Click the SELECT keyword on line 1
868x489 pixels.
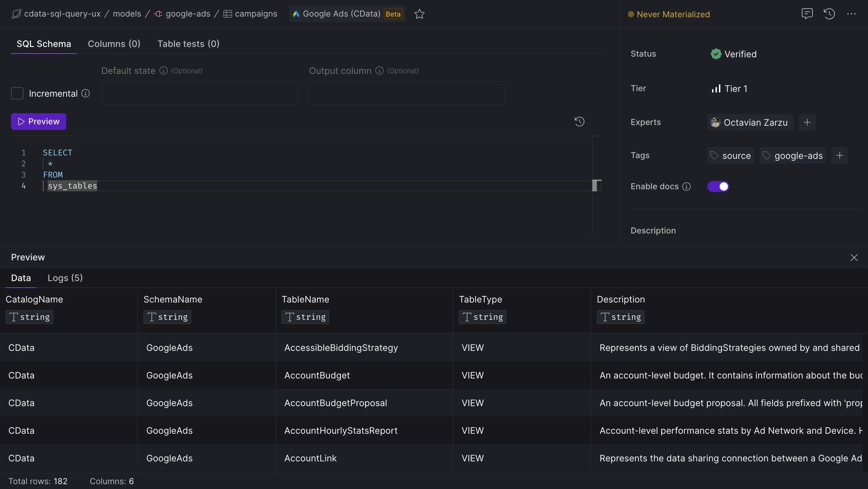[x=58, y=153]
